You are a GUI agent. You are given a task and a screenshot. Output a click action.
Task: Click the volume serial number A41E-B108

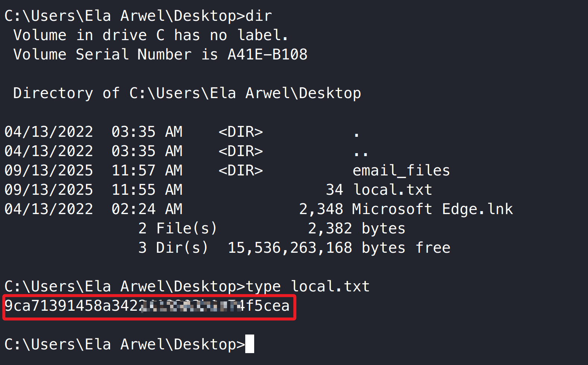point(267,55)
